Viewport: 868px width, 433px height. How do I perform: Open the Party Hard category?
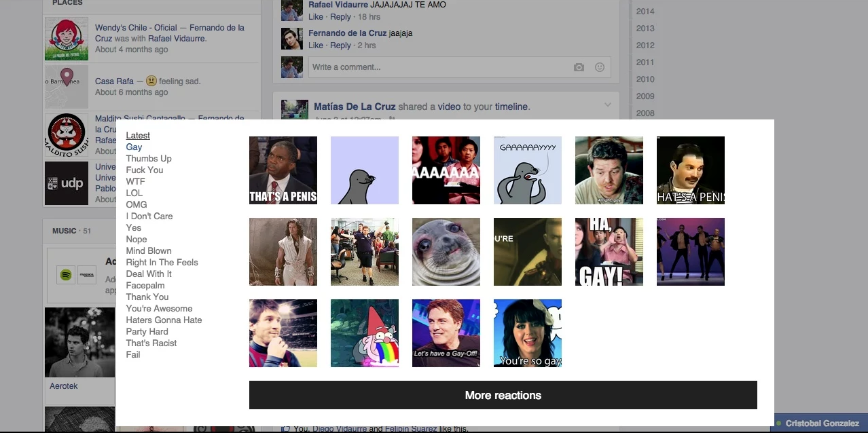tap(147, 332)
